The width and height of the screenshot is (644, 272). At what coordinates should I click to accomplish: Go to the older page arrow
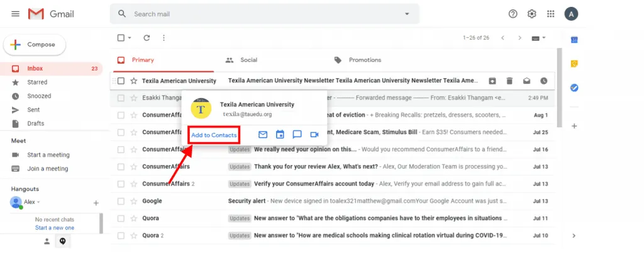520,38
